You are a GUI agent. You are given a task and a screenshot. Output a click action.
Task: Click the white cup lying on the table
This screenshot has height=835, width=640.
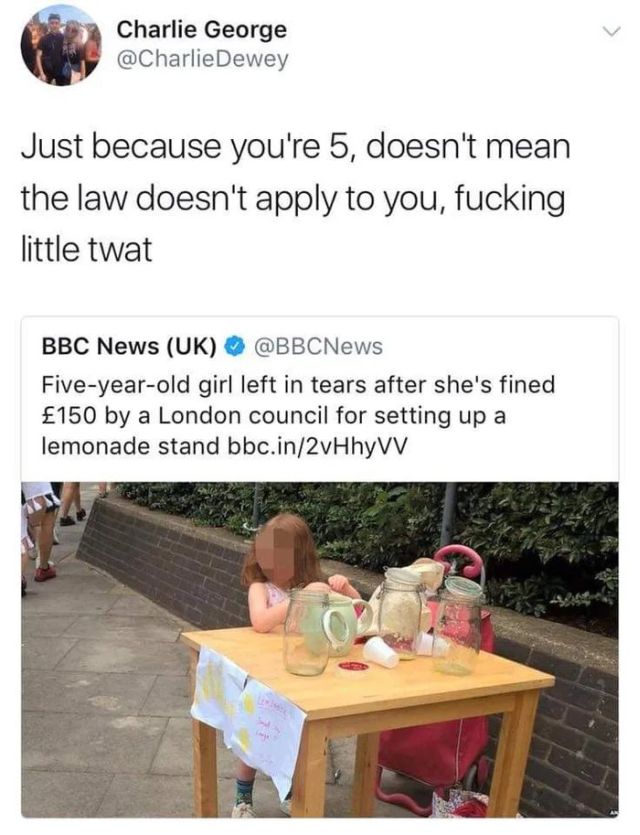[x=381, y=652]
